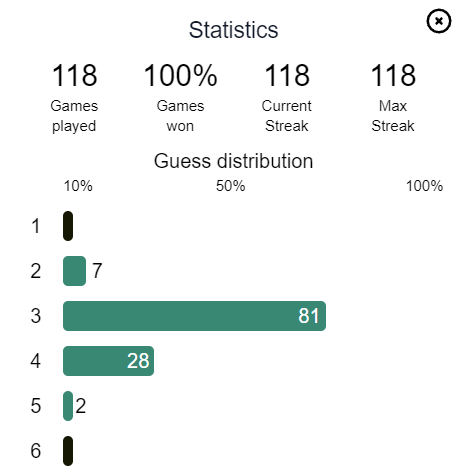This screenshot has width=466, height=466.
Task: Select the green bar for guess 2
Action: [x=74, y=271]
